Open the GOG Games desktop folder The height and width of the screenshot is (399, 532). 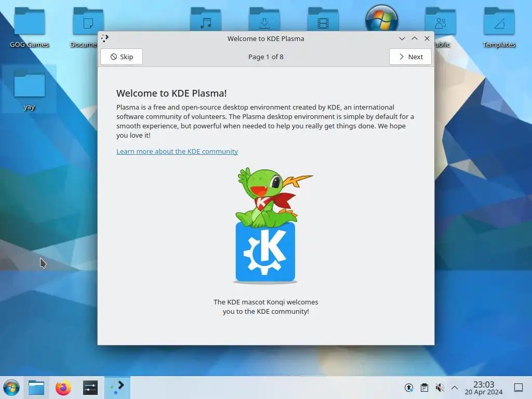[30, 27]
